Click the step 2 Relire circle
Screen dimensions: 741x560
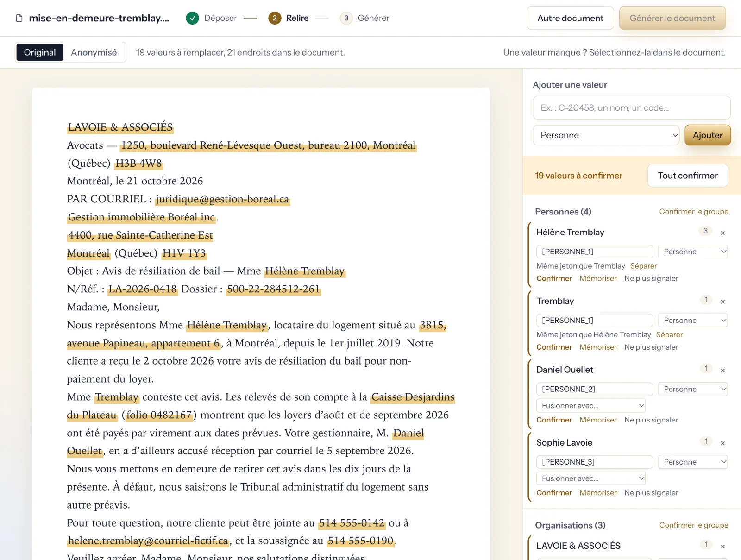pyautogui.click(x=275, y=18)
